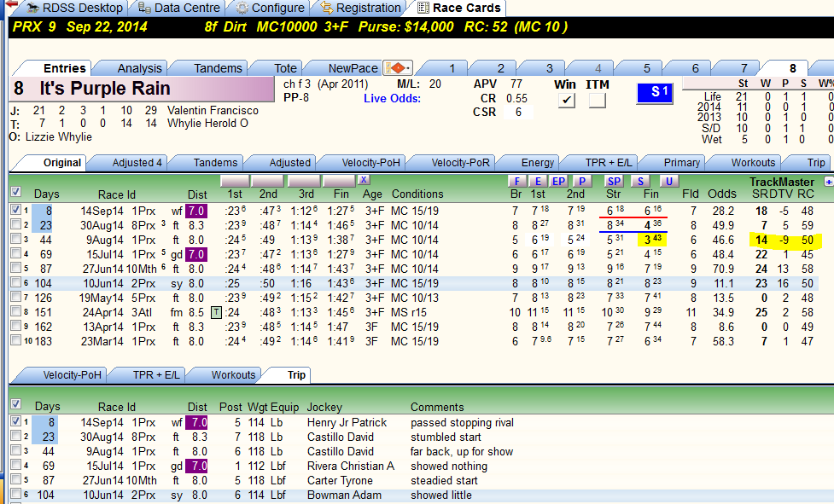Click the U filter button
834x504 pixels.
668,181
